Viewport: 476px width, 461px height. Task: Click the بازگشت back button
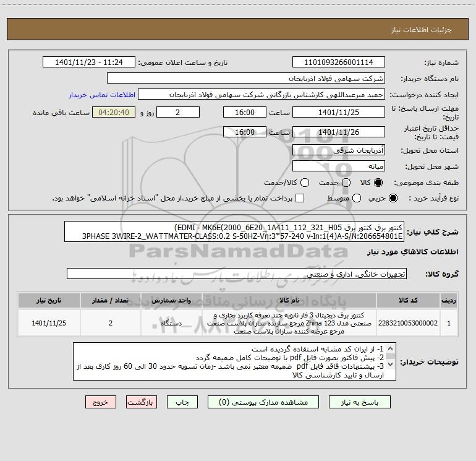tap(142, 402)
